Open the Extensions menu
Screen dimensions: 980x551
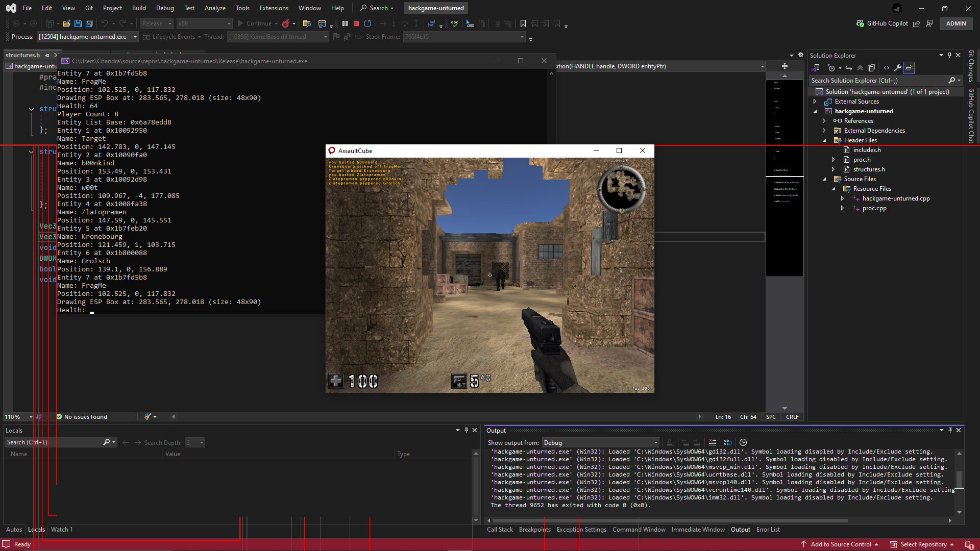tap(274, 8)
